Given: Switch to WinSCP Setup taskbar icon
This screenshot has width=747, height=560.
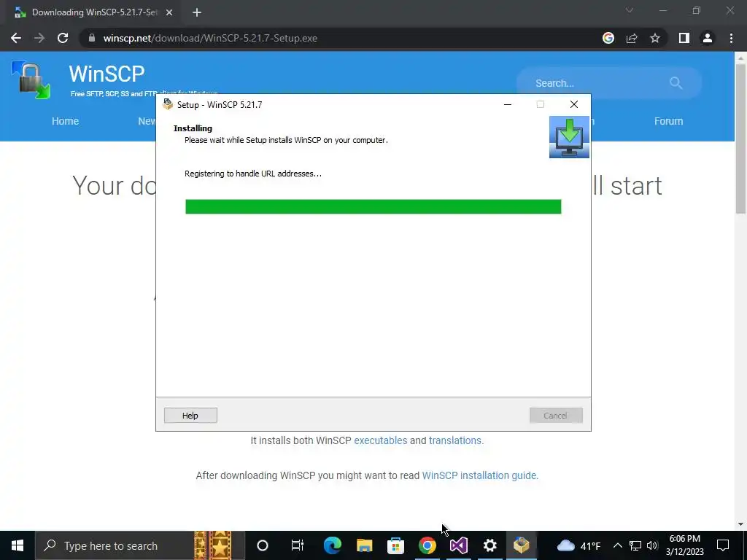Looking at the screenshot, I should [521, 545].
